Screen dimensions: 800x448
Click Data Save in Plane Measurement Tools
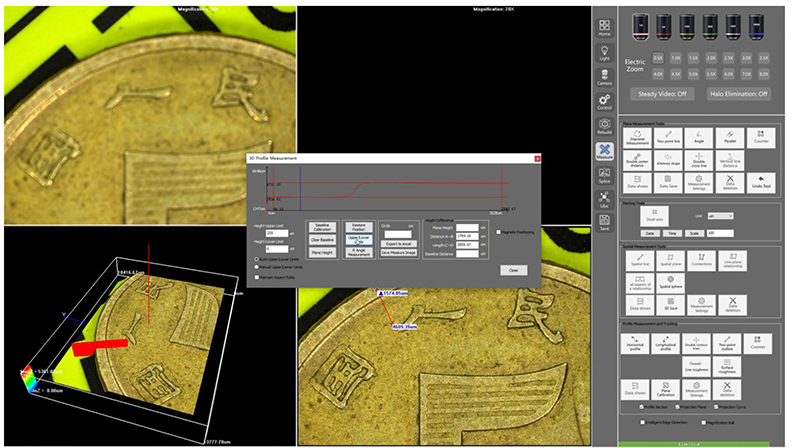668,183
